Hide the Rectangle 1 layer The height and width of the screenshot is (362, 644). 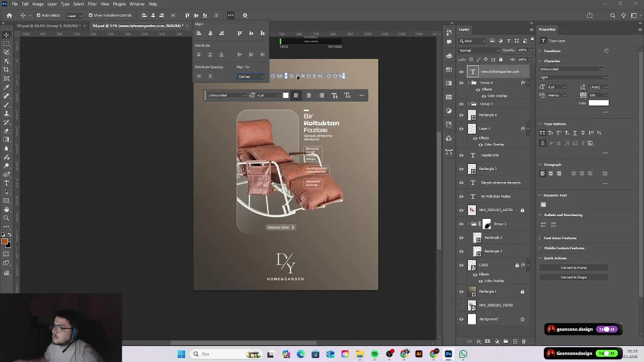[x=461, y=292]
